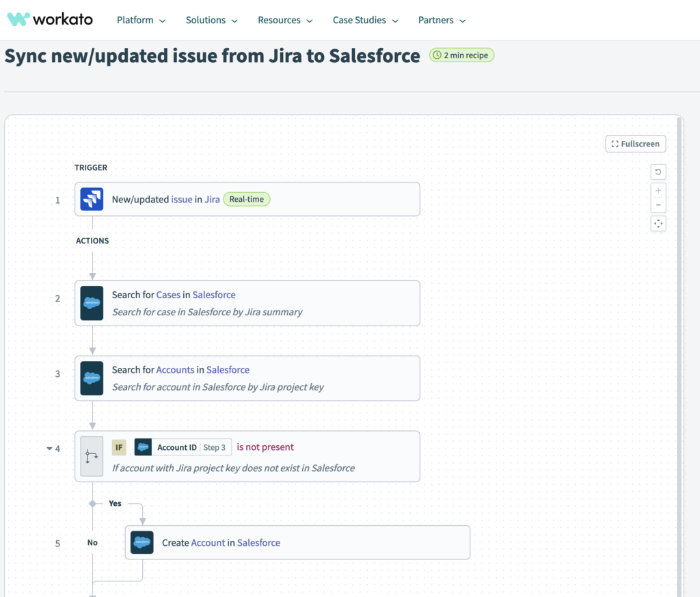Click Salesforce icon in Create Account step

(142, 542)
